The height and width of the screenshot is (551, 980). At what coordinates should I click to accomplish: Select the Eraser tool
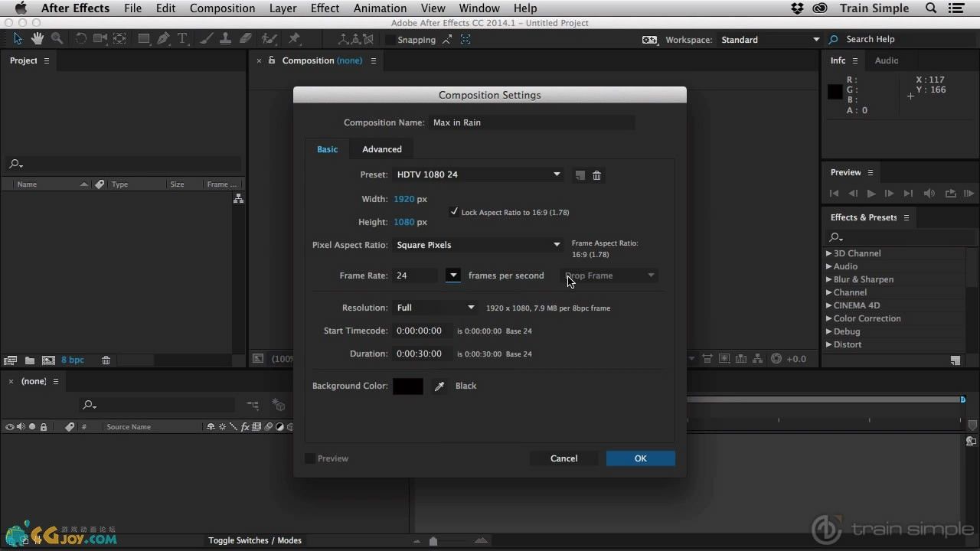(x=246, y=39)
